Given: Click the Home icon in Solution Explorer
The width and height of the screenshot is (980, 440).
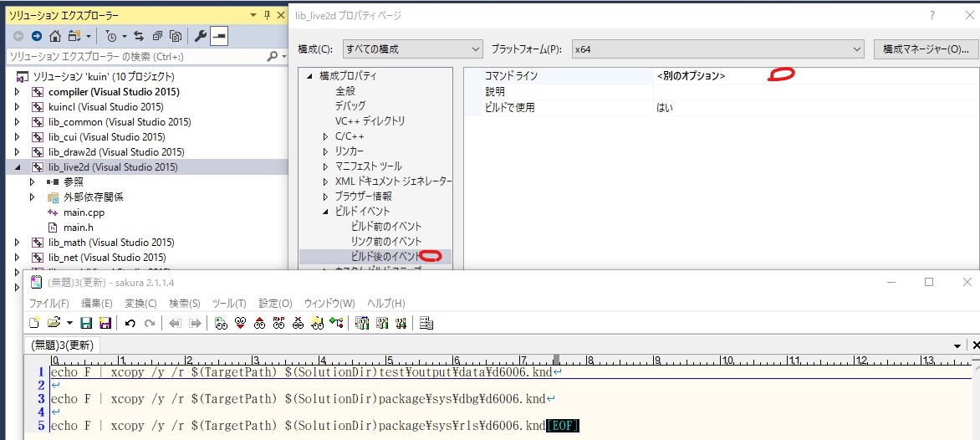Looking at the screenshot, I should pyautogui.click(x=54, y=36).
